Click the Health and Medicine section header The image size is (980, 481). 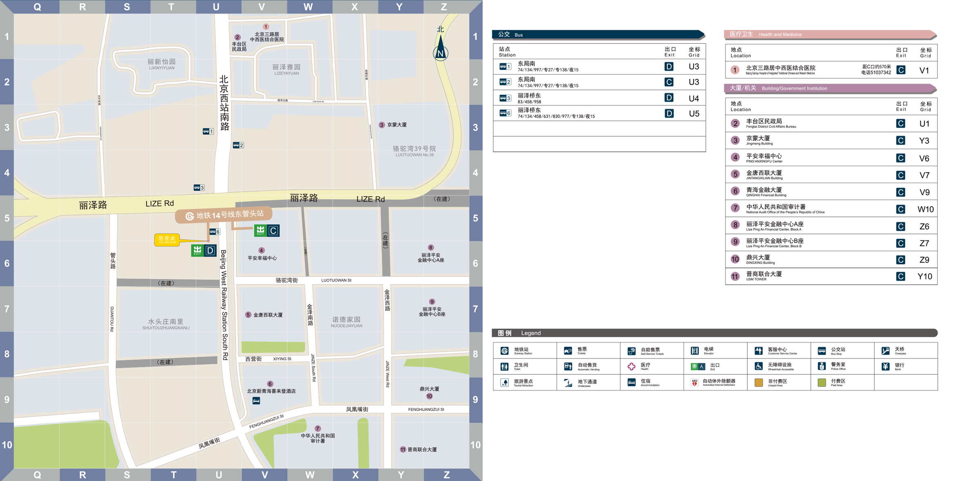pos(830,34)
